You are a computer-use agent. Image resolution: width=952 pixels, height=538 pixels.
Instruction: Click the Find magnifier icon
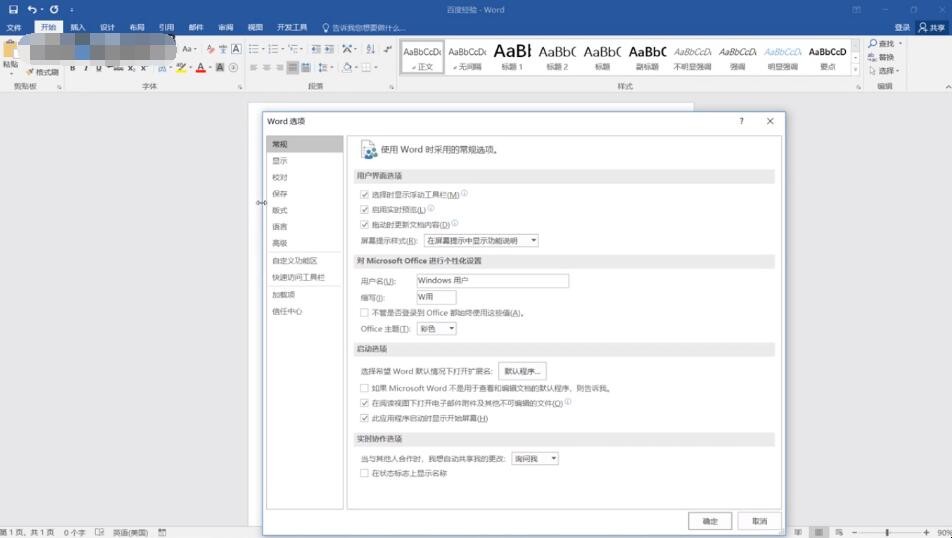pyautogui.click(x=873, y=44)
